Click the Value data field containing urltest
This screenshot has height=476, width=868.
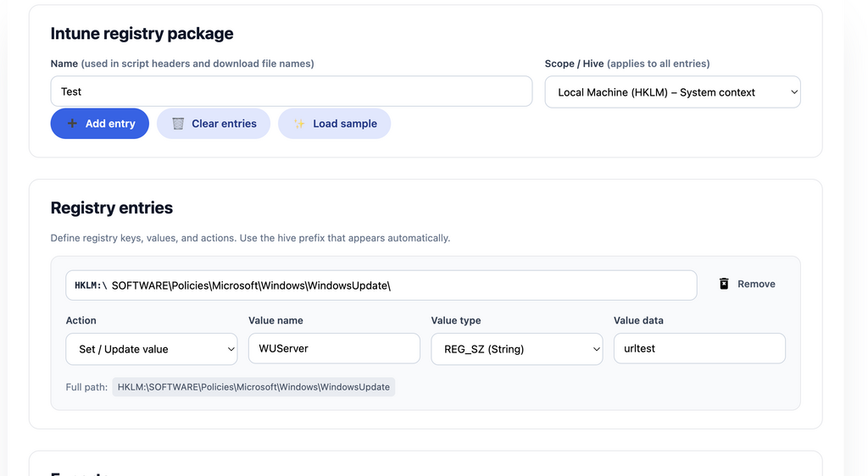pos(698,349)
